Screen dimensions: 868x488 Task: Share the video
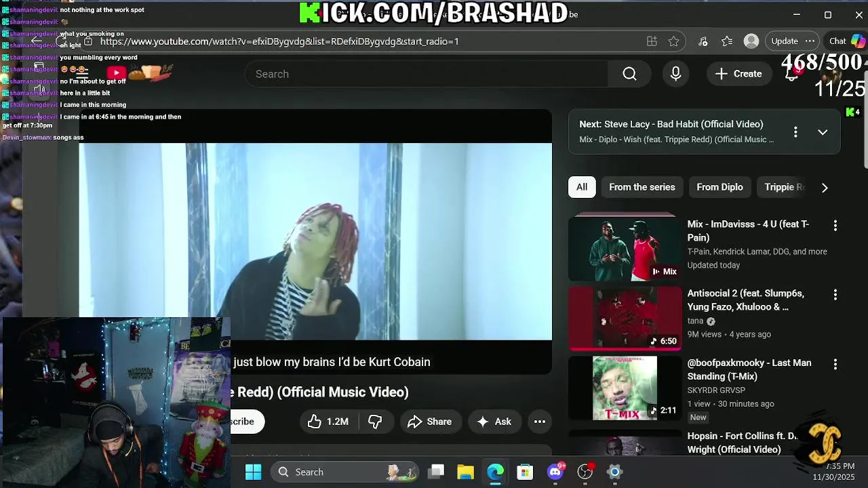click(x=430, y=422)
